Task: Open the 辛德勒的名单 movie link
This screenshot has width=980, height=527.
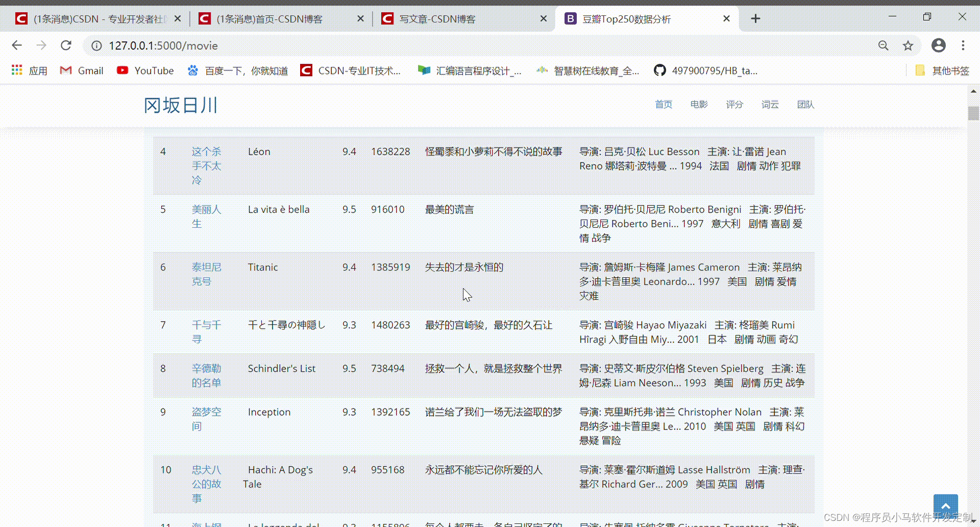Action: click(206, 375)
